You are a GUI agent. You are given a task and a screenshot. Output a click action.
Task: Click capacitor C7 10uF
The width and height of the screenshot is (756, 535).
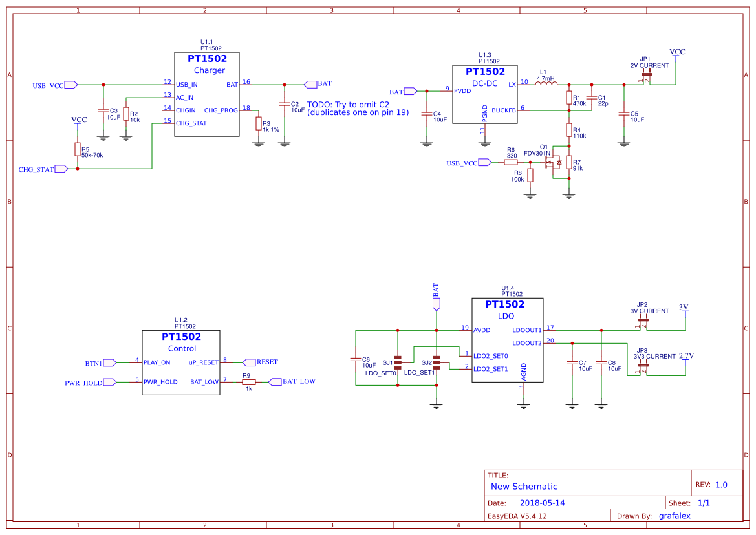click(x=572, y=363)
